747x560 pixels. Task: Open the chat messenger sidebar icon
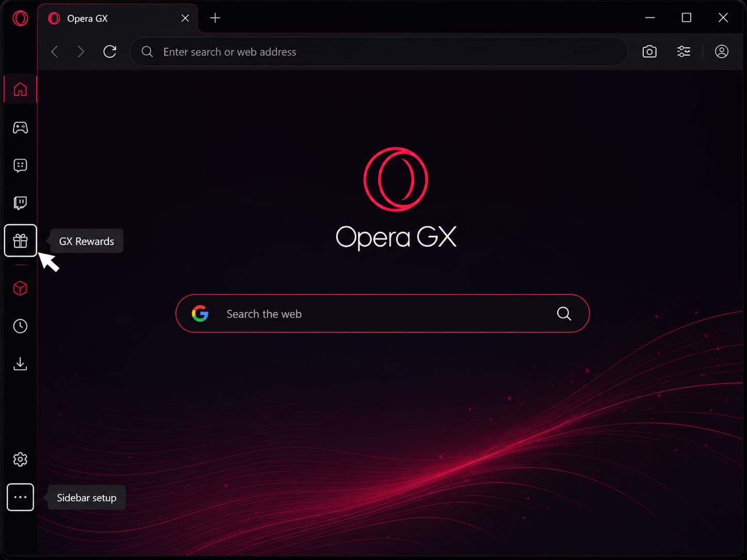pos(20,165)
